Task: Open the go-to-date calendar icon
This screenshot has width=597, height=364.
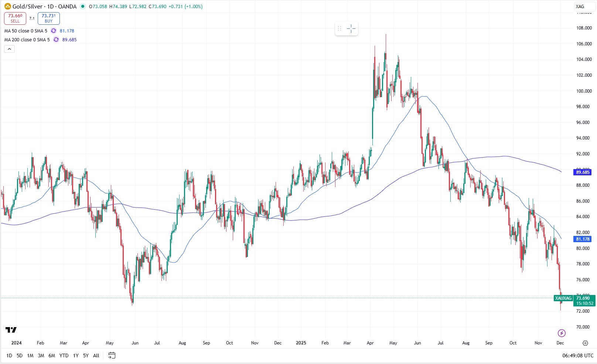Action: point(112,356)
